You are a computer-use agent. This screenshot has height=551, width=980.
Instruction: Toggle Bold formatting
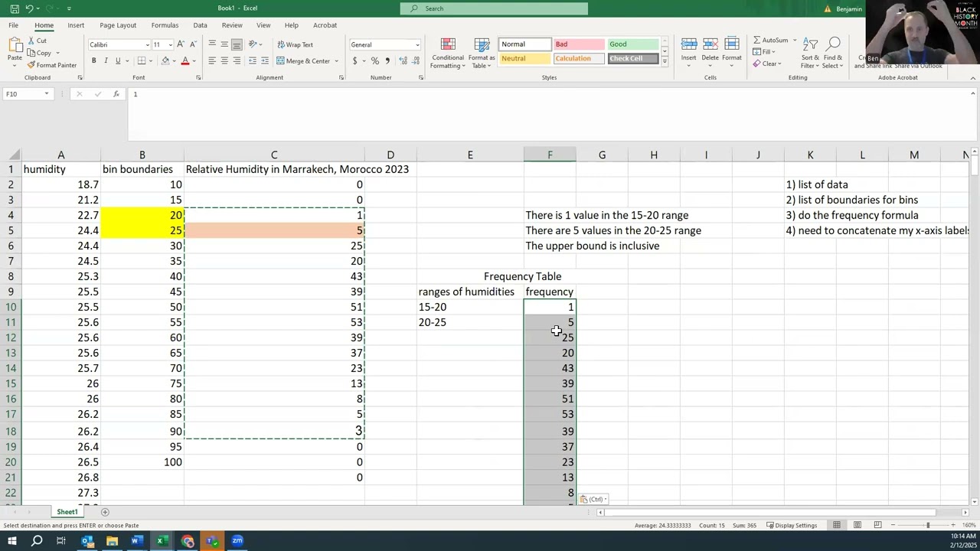click(x=93, y=60)
